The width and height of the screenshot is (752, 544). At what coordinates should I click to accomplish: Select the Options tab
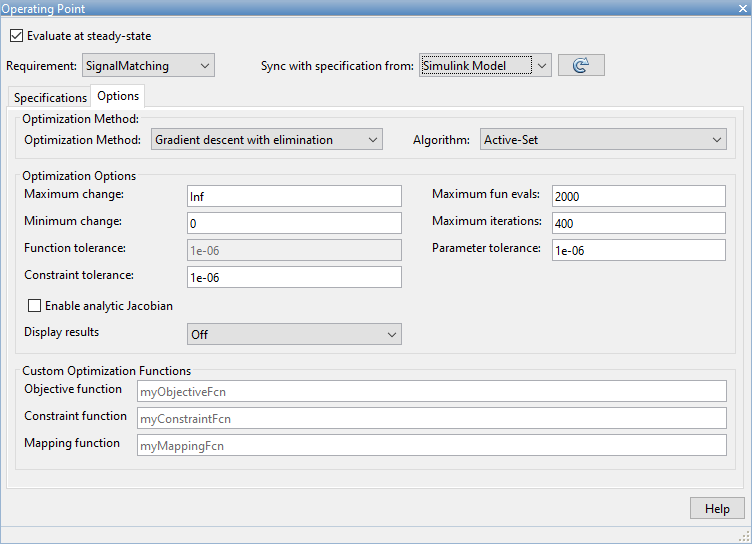click(x=118, y=97)
